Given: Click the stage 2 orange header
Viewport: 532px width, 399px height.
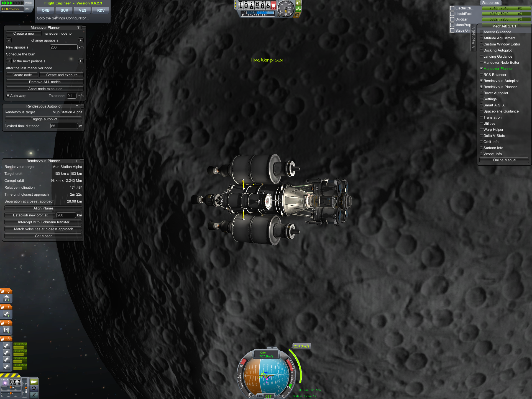Looking at the screenshot, I should click(6, 323).
